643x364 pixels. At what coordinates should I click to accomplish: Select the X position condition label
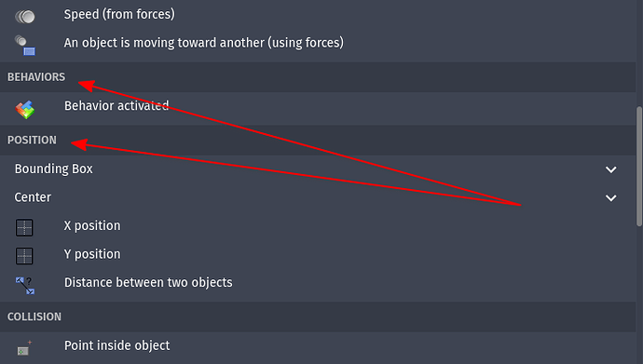(x=92, y=225)
